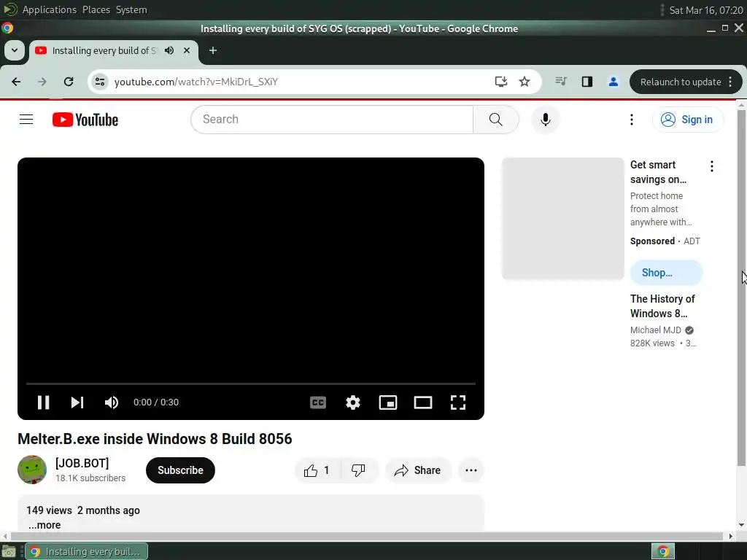This screenshot has height=560, width=747.
Task: Open YouTube settings three-dot menu
Action: (632, 120)
